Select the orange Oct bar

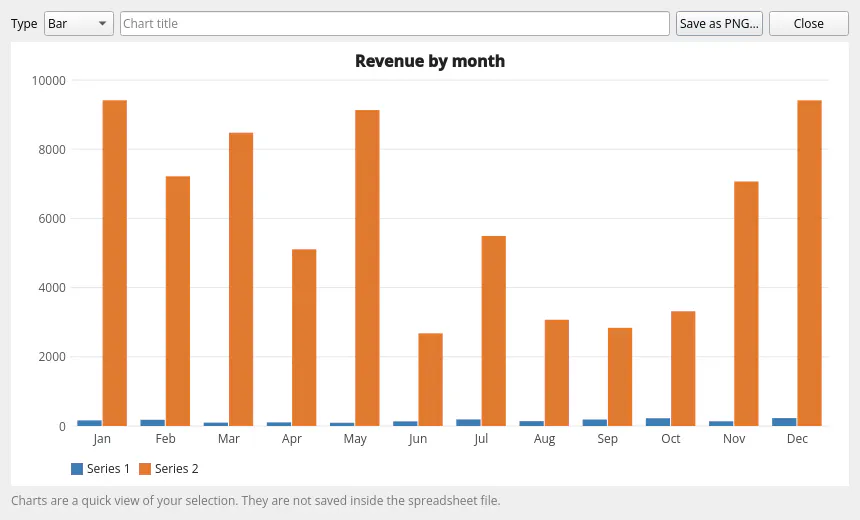tap(683, 369)
